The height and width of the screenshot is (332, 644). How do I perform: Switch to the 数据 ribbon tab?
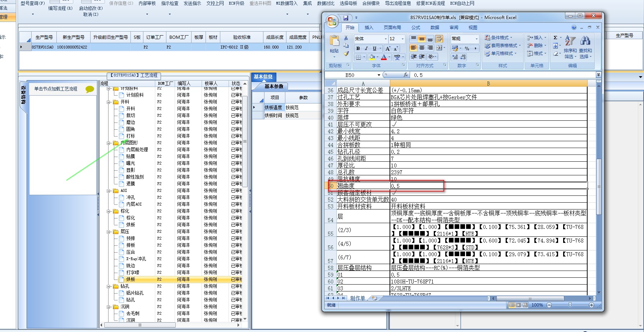tap(435, 28)
